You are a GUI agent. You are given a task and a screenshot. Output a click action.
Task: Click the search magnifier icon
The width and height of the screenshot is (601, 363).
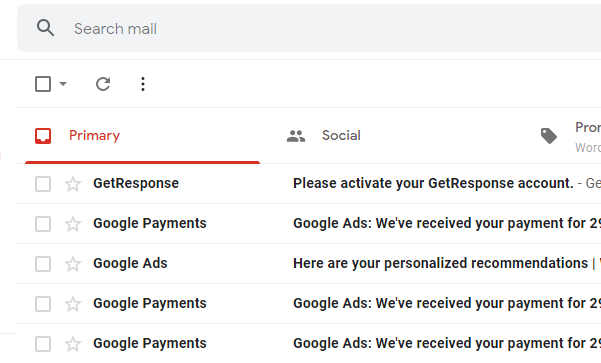click(45, 28)
